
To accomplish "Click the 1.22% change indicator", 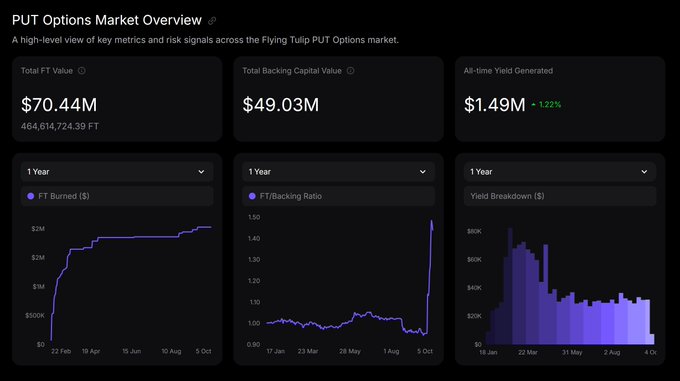I will pos(550,105).
